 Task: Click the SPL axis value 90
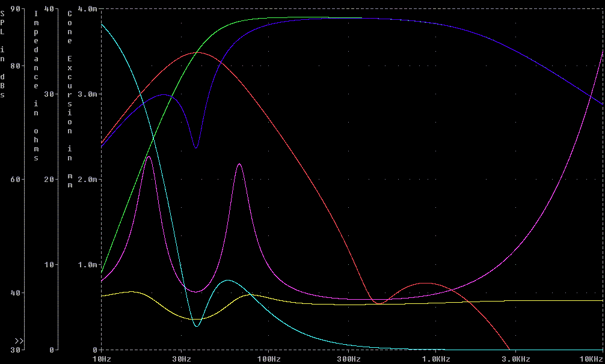[x=16, y=8]
